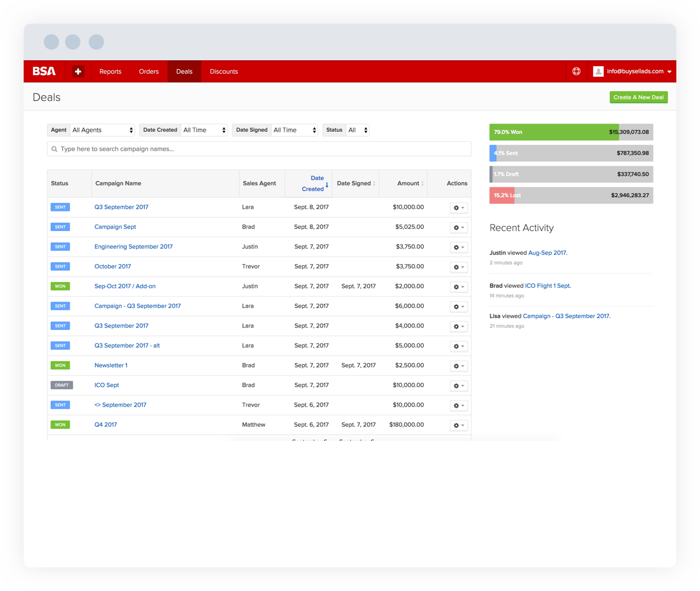Open the Q4 2017 campaign link

(106, 424)
